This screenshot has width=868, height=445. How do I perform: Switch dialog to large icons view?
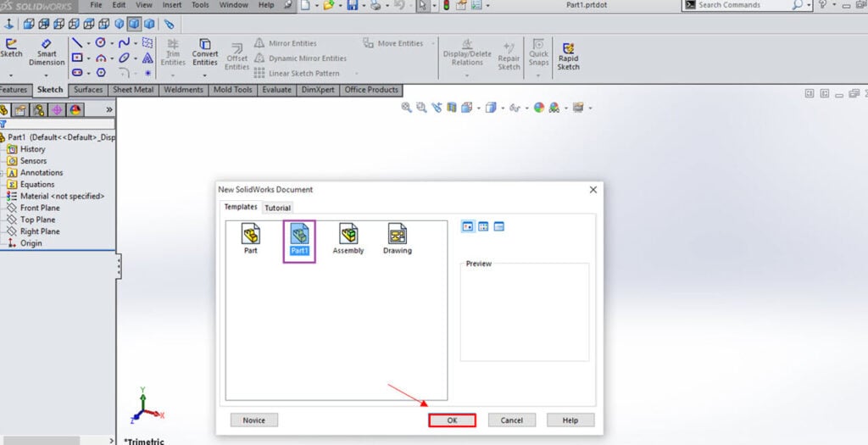point(468,226)
